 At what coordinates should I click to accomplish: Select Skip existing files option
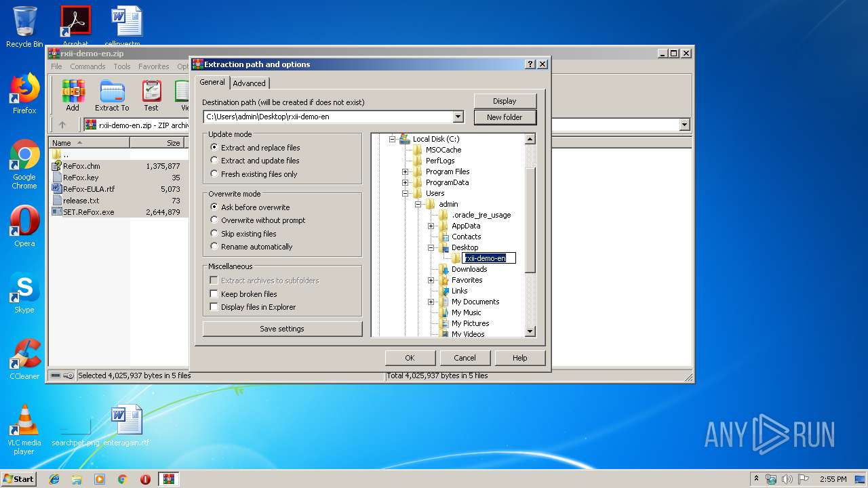click(243, 234)
